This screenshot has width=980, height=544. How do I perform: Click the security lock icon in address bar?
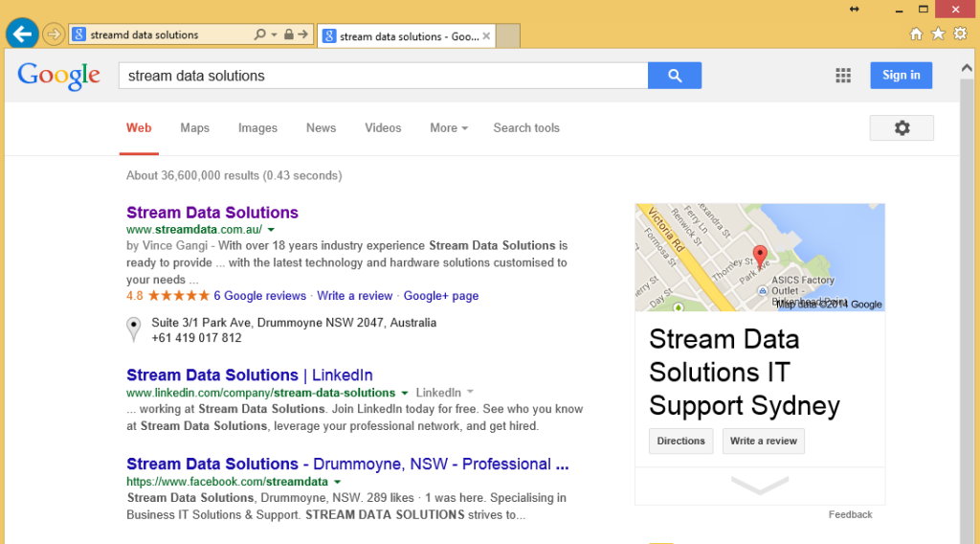(x=288, y=34)
